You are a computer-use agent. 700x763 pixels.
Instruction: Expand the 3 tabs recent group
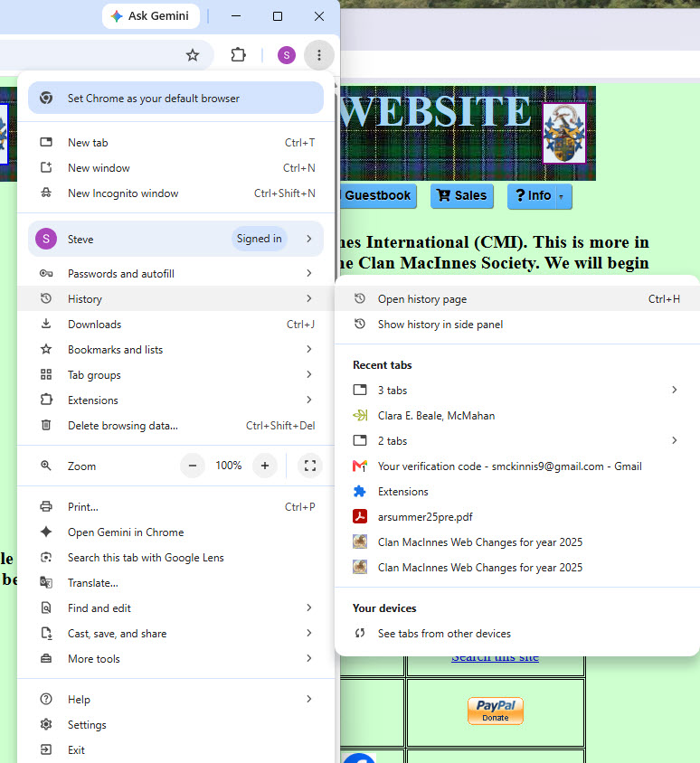click(517, 391)
